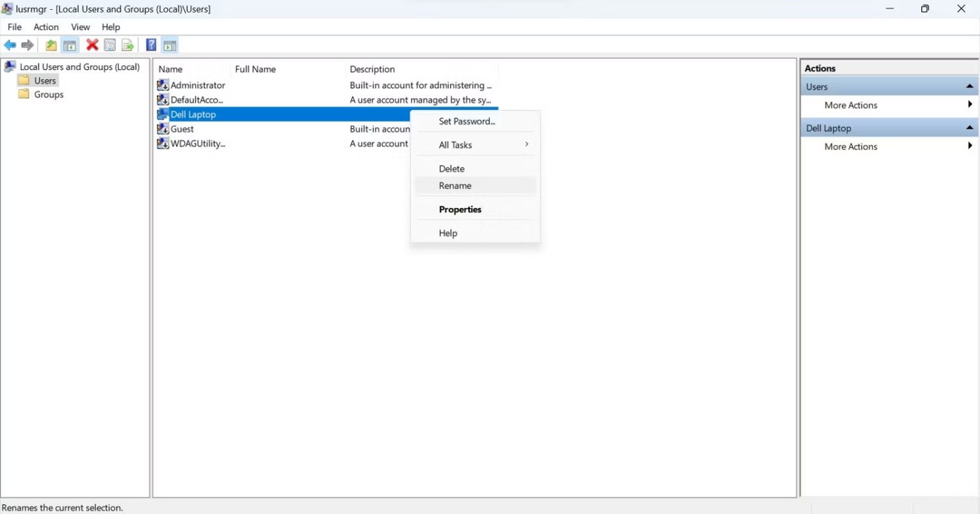The image size is (980, 514).
Task: Collapse the Users actions section header
Action: tap(969, 87)
